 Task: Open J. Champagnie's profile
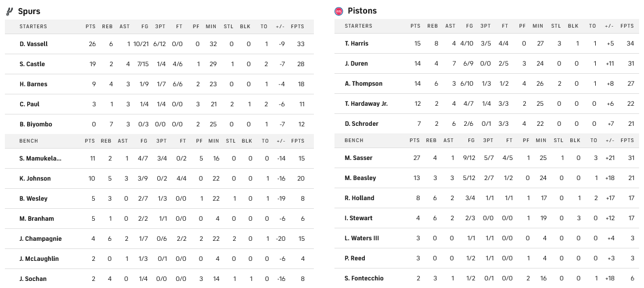tap(40, 239)
